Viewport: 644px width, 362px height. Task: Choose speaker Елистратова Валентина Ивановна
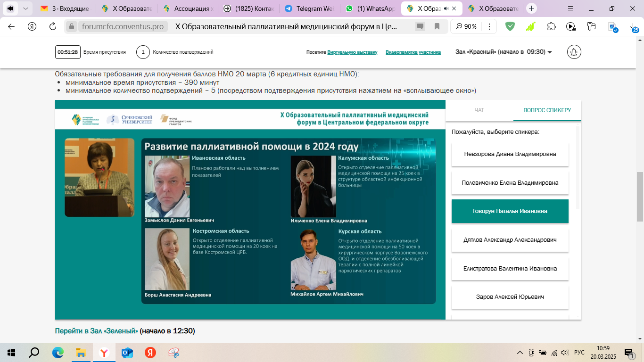point(510,269)
